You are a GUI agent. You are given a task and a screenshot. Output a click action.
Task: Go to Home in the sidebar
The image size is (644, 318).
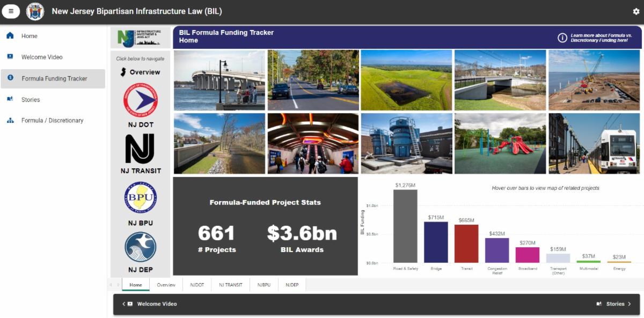(x=53, y=36)
